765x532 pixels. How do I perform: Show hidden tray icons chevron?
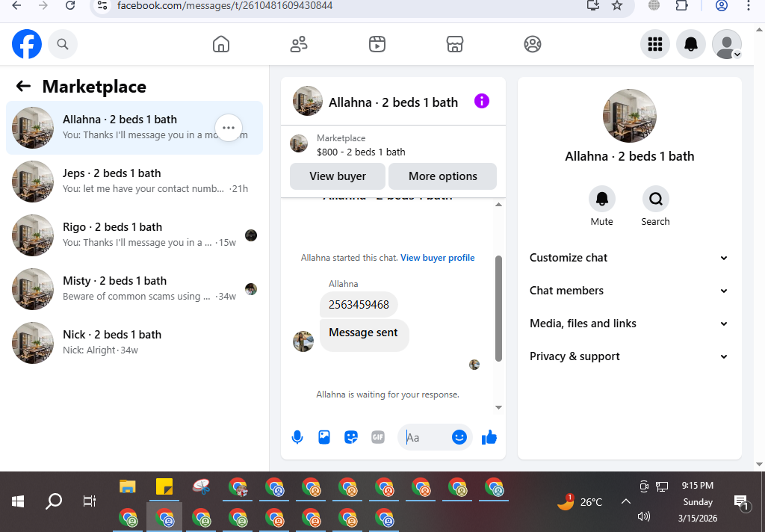pyautogui.click(x=626, y=501)
